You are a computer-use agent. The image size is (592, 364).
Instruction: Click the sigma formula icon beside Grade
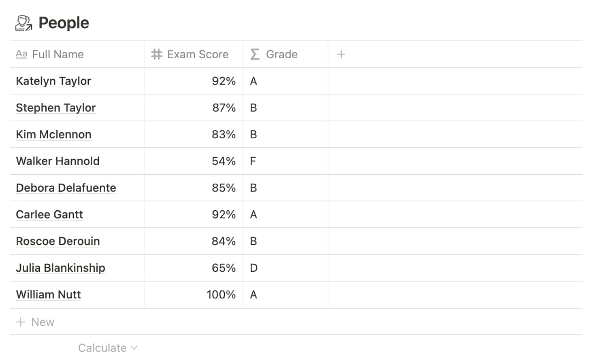click(255, 54)
